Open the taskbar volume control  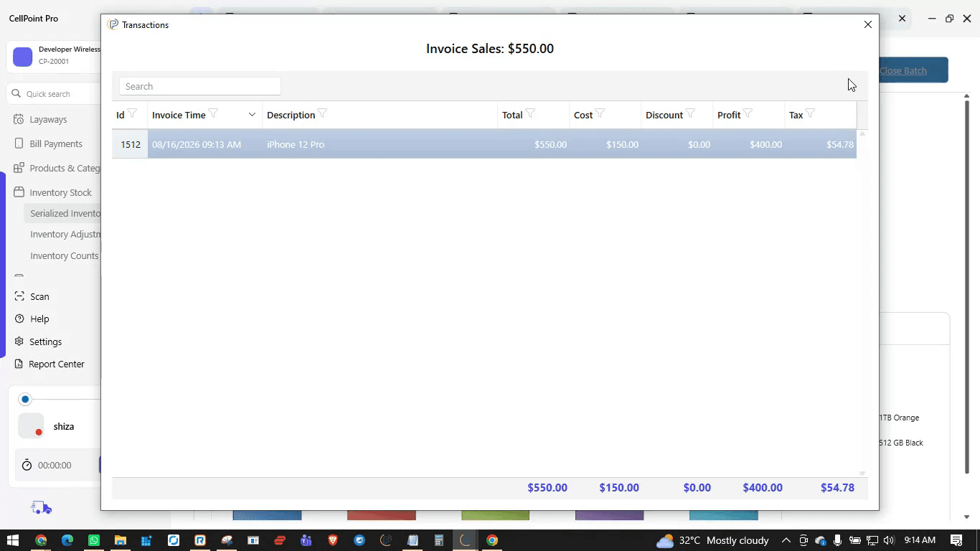[889, 540]
